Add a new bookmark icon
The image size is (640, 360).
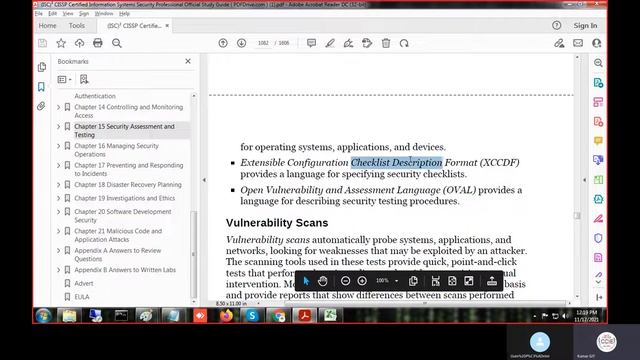pos(84,79)
